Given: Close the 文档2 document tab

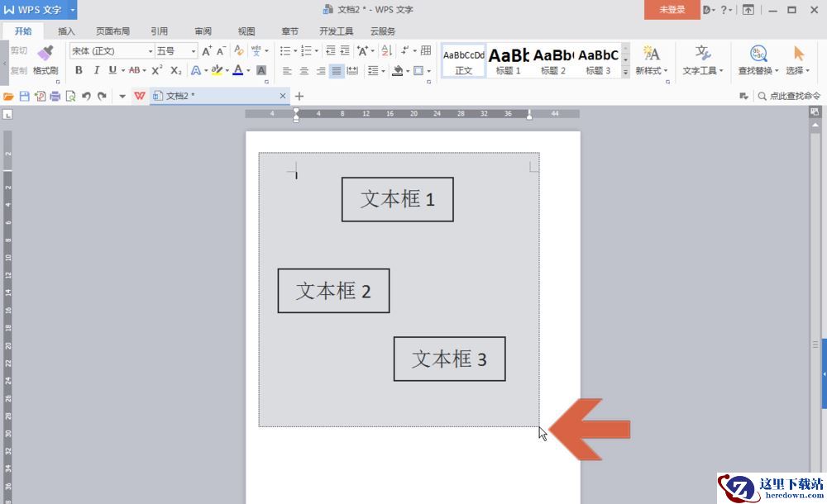Looking at the screenshot, I should tap(283, 96).
